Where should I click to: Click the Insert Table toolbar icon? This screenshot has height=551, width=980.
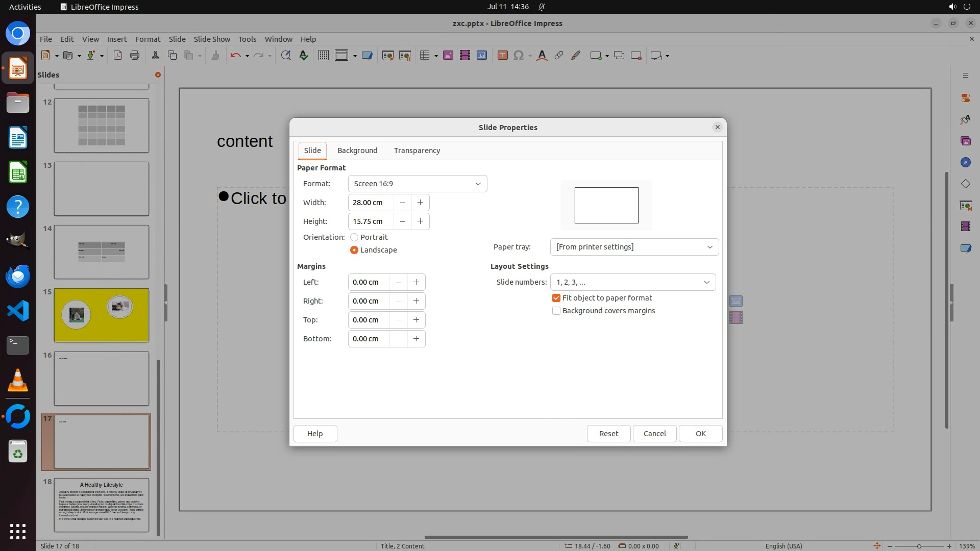pos(424,56)
